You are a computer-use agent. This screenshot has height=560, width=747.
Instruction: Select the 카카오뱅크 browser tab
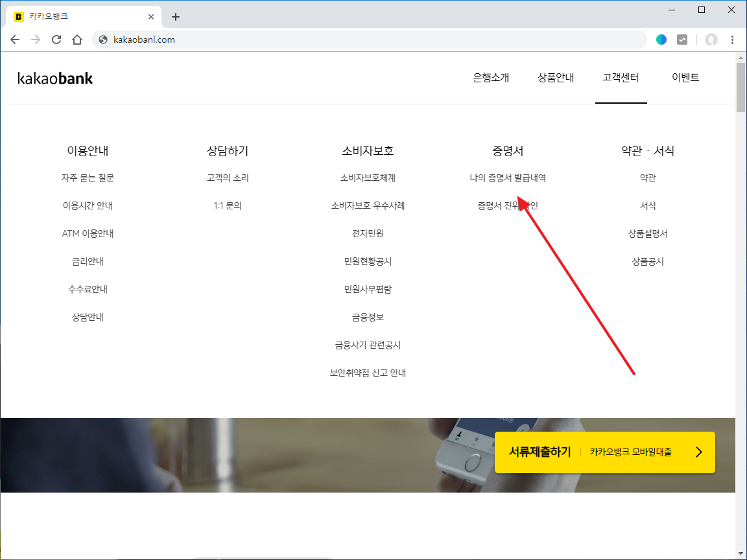[84, 17]
